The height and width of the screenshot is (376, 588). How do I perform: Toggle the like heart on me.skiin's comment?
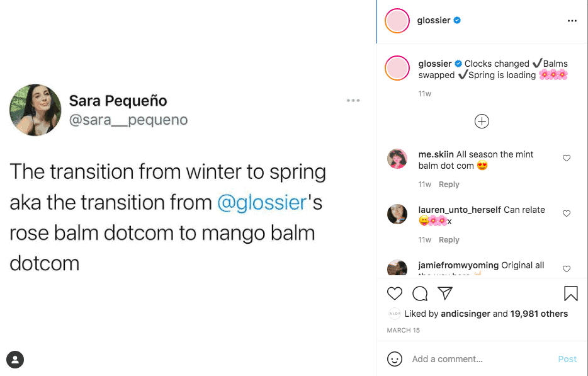[x=567, y=158]
